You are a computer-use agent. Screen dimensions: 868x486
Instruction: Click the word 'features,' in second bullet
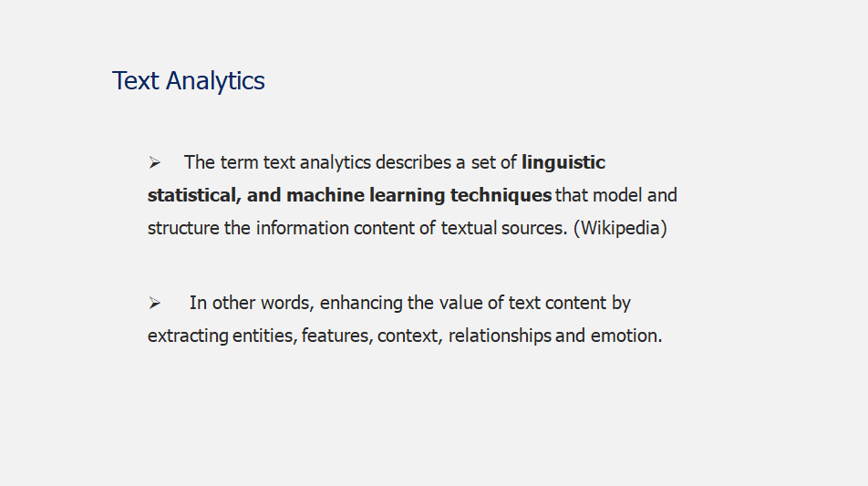point(336,336)
